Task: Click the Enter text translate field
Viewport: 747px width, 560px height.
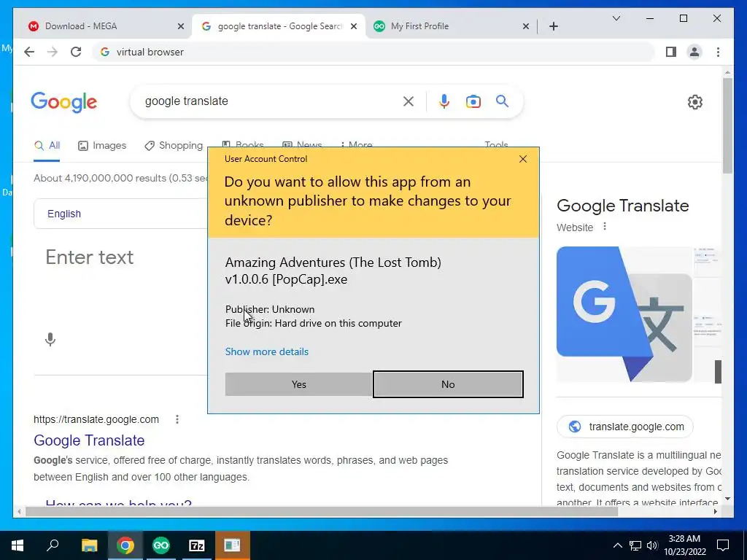Action: click(x=90, y=257)
